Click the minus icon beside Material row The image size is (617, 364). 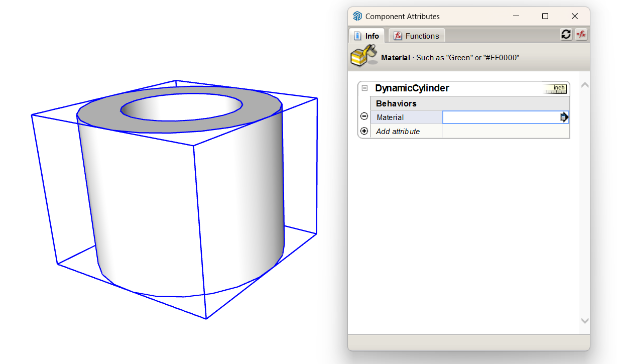click(x=364, y=116)
